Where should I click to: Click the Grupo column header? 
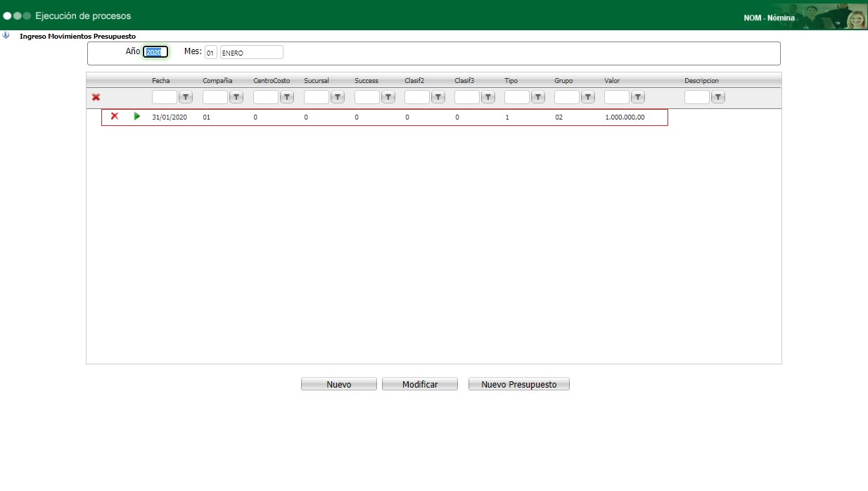tap(563, 81)
